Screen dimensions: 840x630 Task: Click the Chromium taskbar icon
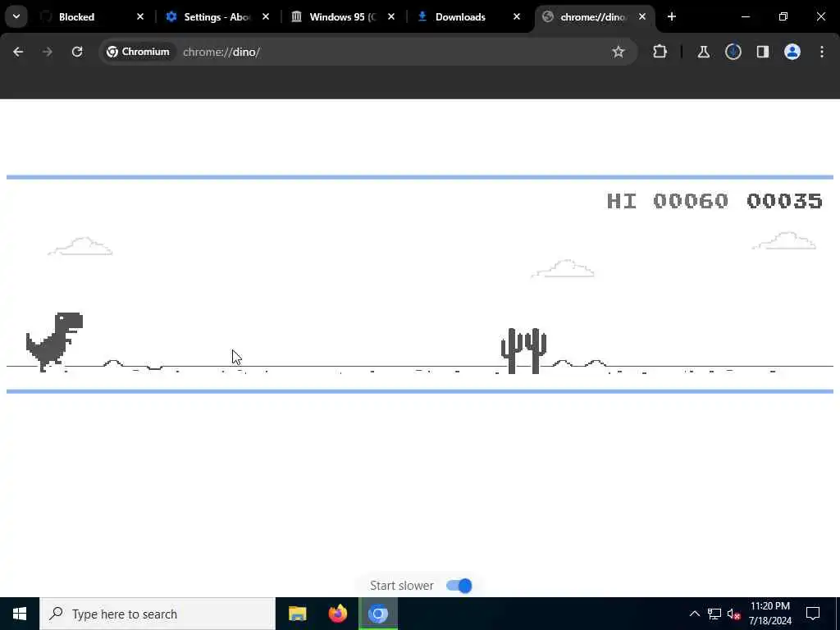click(377, 614)
